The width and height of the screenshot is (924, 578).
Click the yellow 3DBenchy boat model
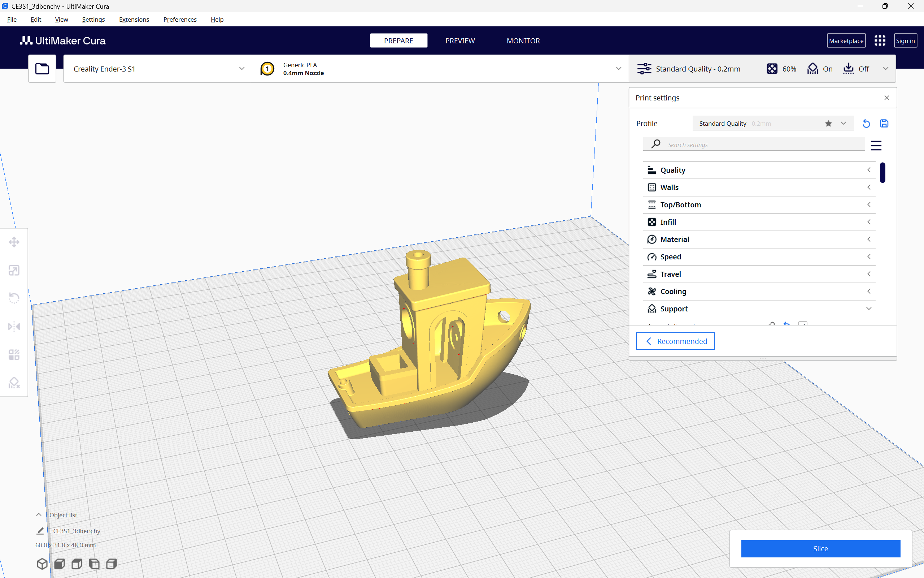(x=431, y=344)
